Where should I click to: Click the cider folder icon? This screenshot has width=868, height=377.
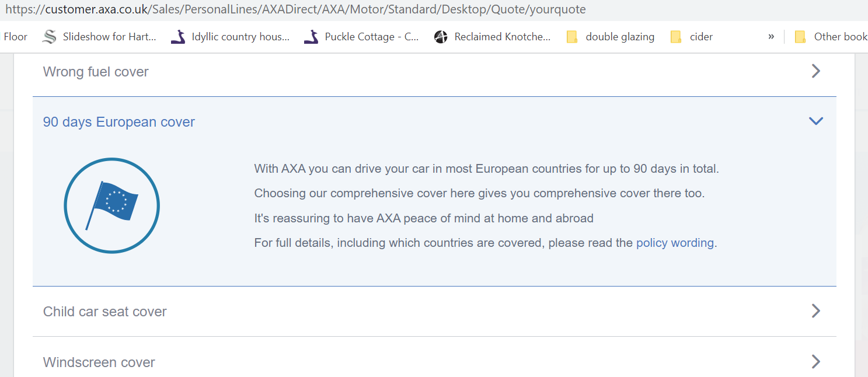pos(676,37)
